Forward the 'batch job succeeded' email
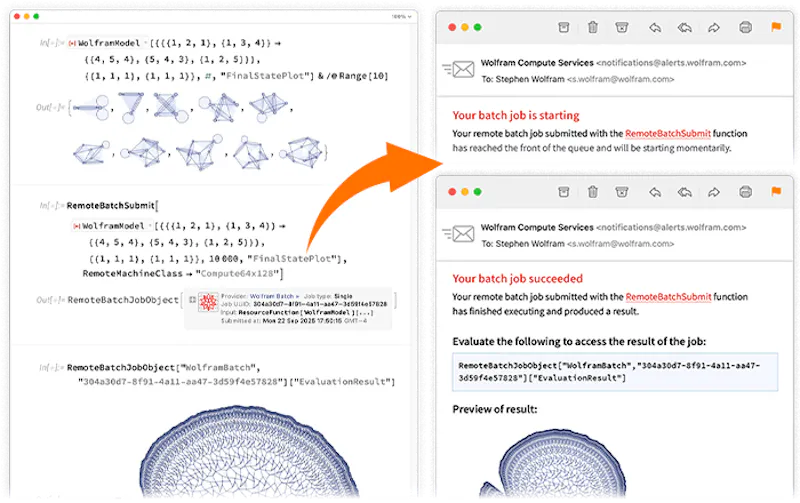The image size is (800, 503). 714,192
